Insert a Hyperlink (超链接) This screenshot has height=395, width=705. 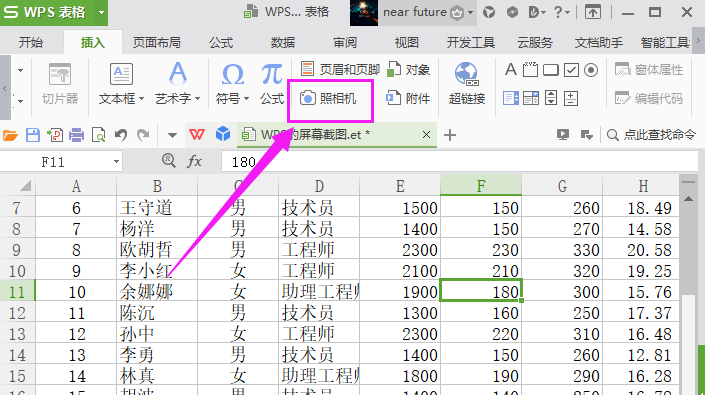(x=467, y=84)
